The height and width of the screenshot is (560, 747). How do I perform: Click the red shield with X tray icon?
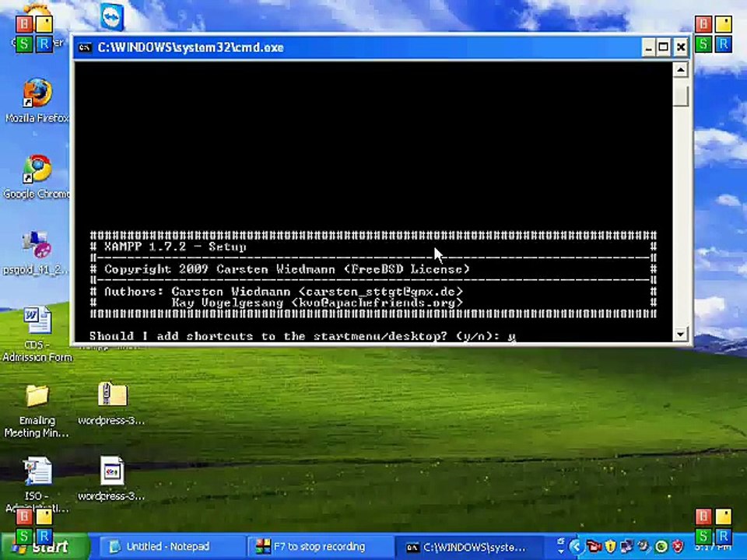(x=678, y=546)
